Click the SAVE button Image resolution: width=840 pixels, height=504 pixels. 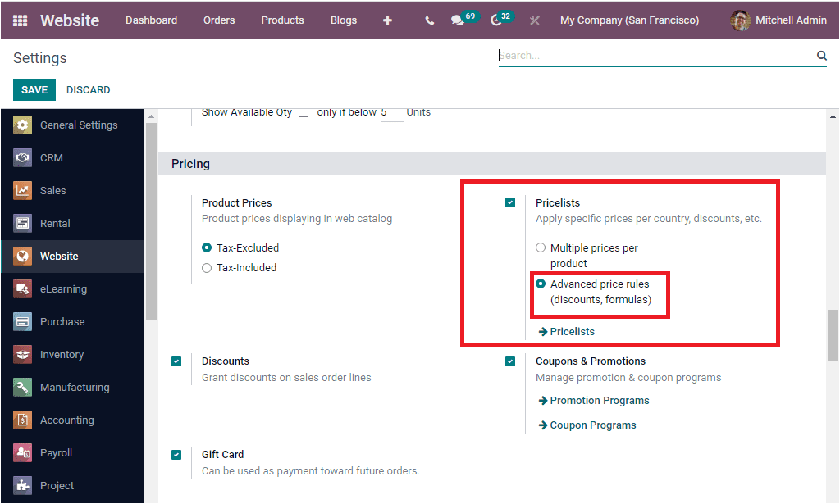click(34, 89)
